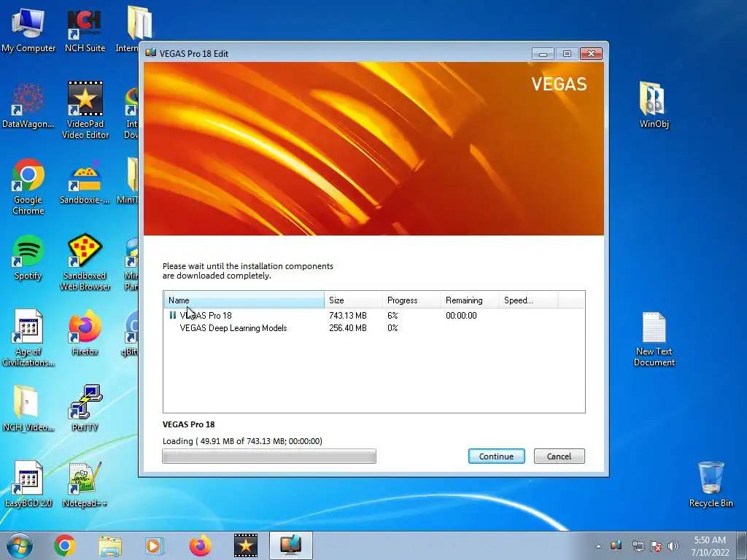Click the pause icon beside VEGAS Pro 18
The width and height of the screenshot is (747, 560).
172,315
